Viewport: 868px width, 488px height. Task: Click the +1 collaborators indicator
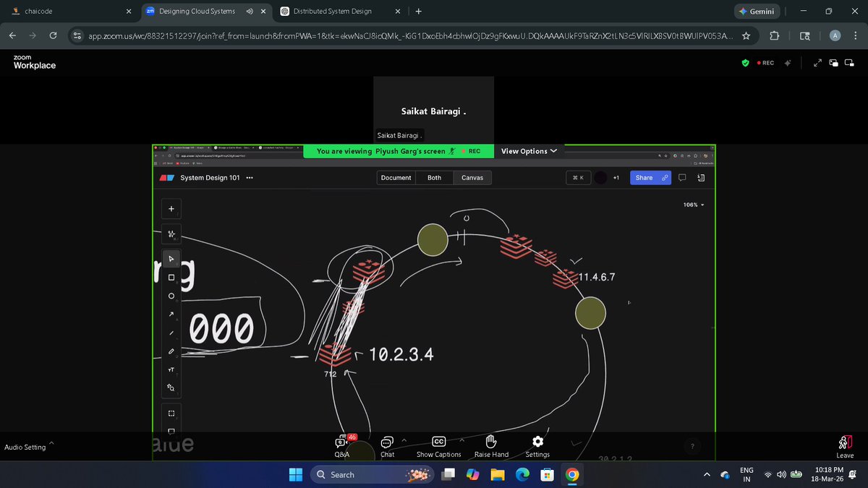616,178
